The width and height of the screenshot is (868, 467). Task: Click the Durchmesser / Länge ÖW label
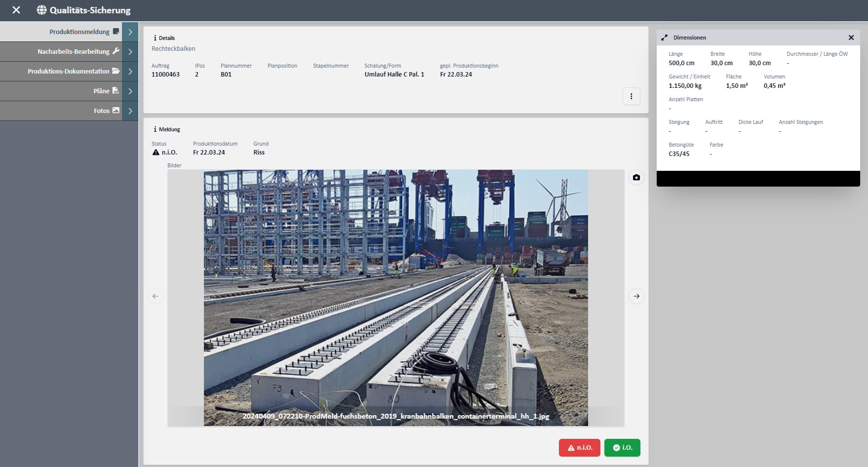[817, 54]
